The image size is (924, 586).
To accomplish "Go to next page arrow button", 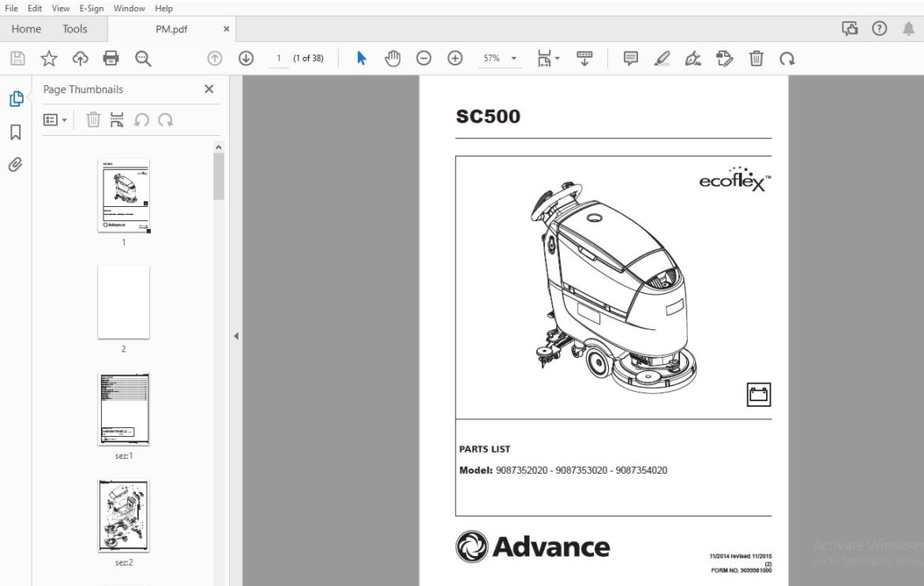I will click(x=246, y=58).
